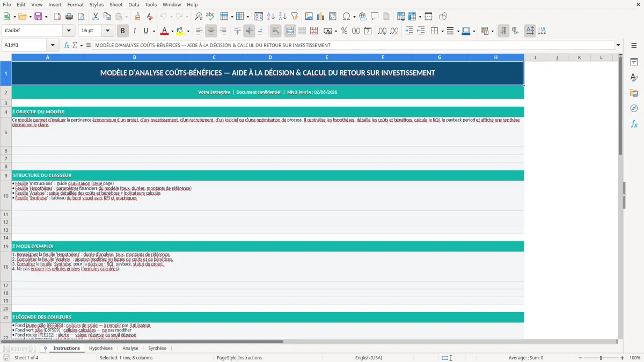Insert a pivot table

pyautogui.click(x=333, y=17)
